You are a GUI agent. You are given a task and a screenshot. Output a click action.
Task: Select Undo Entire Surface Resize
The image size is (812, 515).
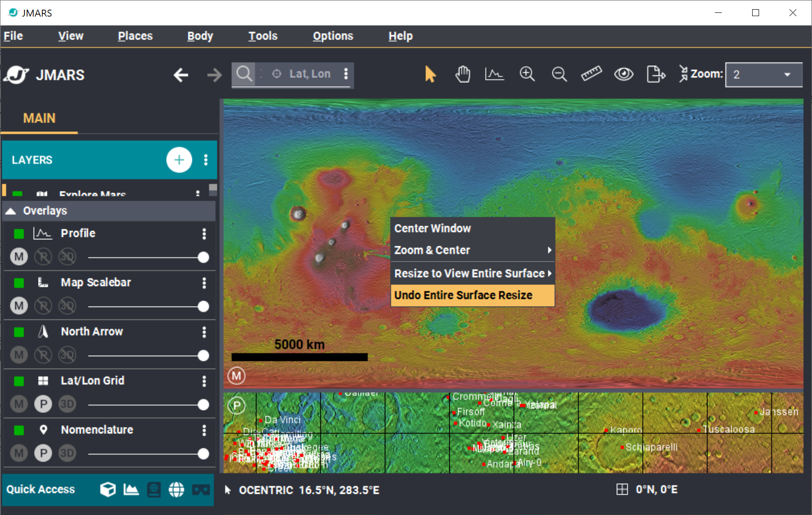click(x=473, y=295)
